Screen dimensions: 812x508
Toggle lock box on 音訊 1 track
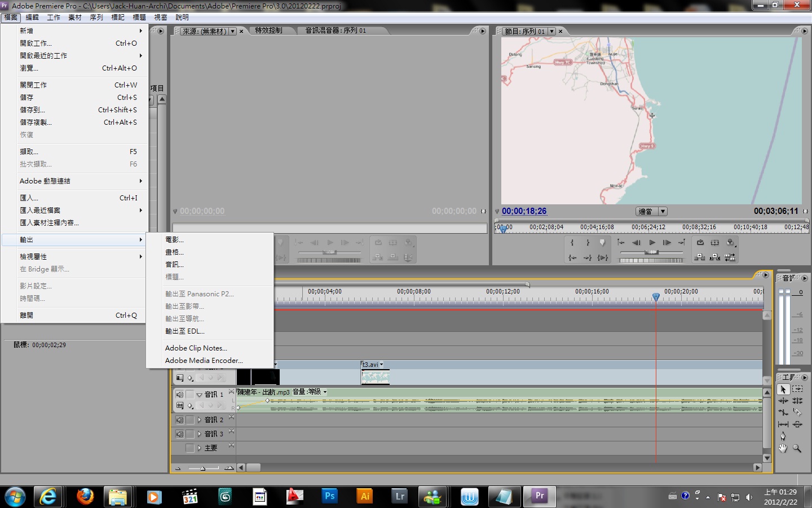click(190, 395)
